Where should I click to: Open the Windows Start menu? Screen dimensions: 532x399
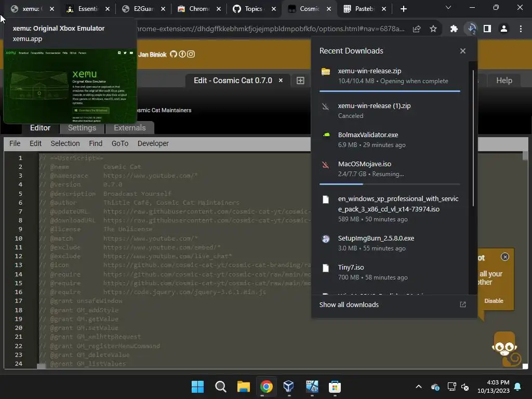tap(197, 387)
